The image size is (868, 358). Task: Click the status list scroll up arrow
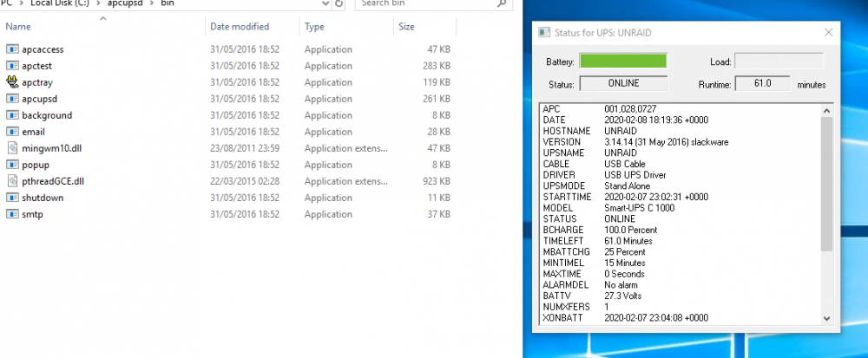[827, 110]
